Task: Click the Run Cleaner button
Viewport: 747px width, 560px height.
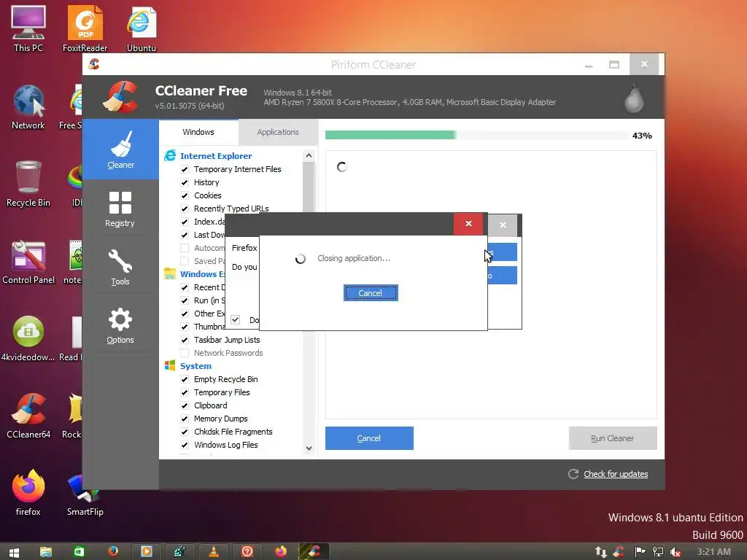Action: (x=613, y=438)
